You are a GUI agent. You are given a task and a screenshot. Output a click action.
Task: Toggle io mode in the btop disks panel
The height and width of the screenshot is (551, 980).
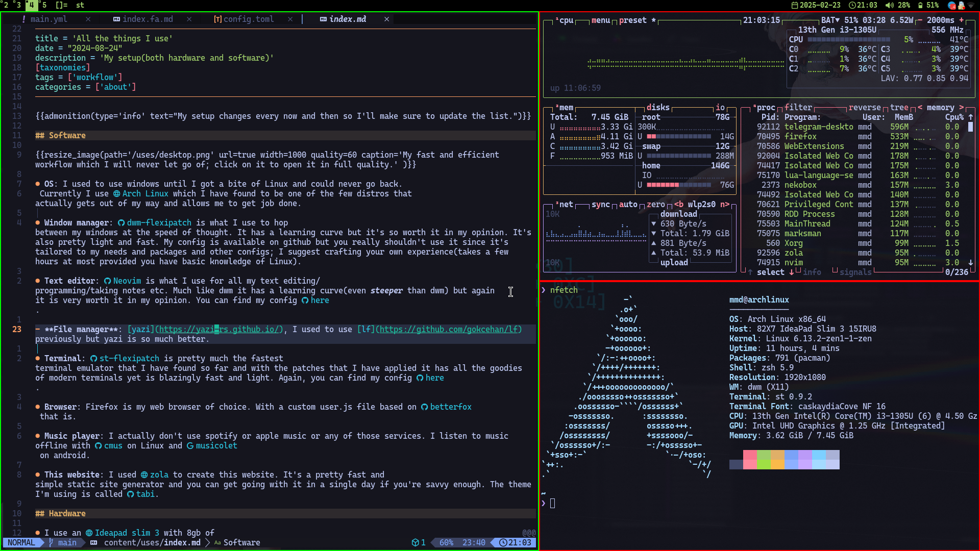(x=720, y=108)
